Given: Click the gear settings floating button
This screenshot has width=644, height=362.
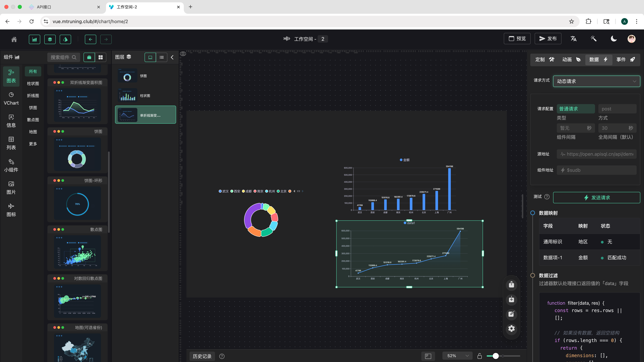Looking at the screenshot, I should pyautogui.click(x=512, y=328).
